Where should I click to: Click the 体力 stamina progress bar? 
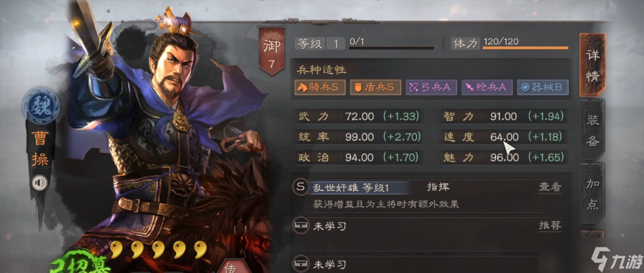525,48
